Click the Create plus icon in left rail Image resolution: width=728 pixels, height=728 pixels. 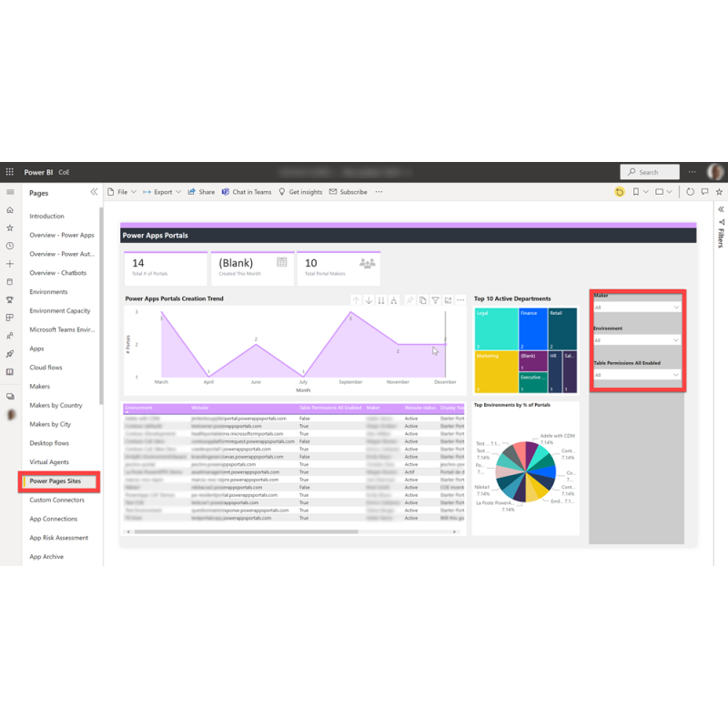[x=10, y=264]
